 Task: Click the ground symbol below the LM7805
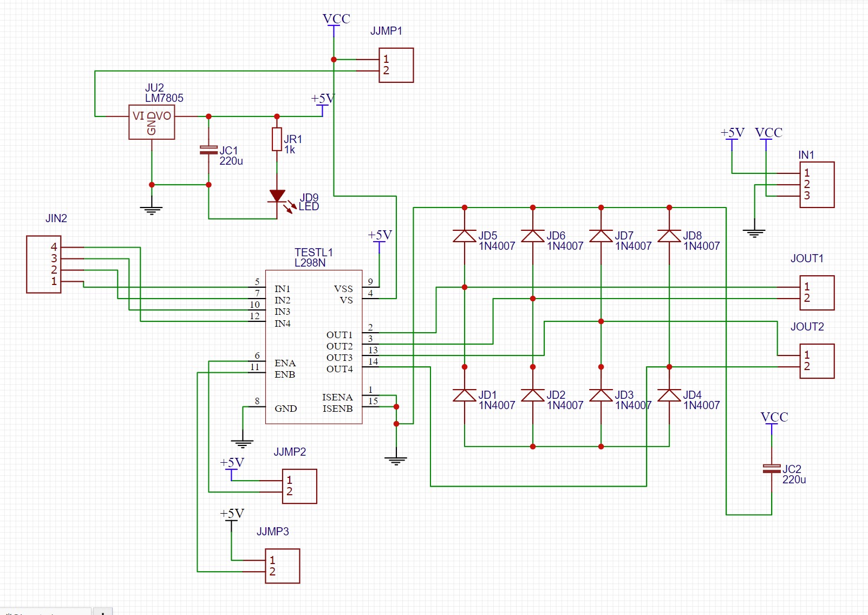pos(152,210)
